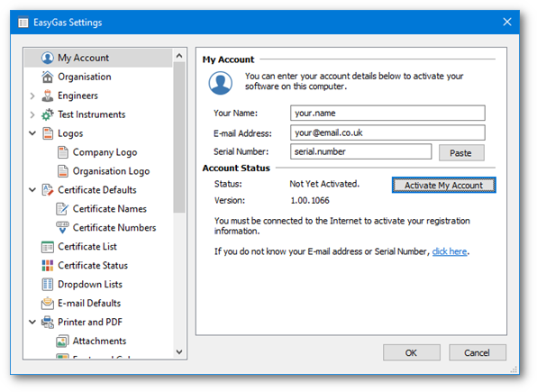
Task: Open the Certificate Names page
Action: point(110,209)
